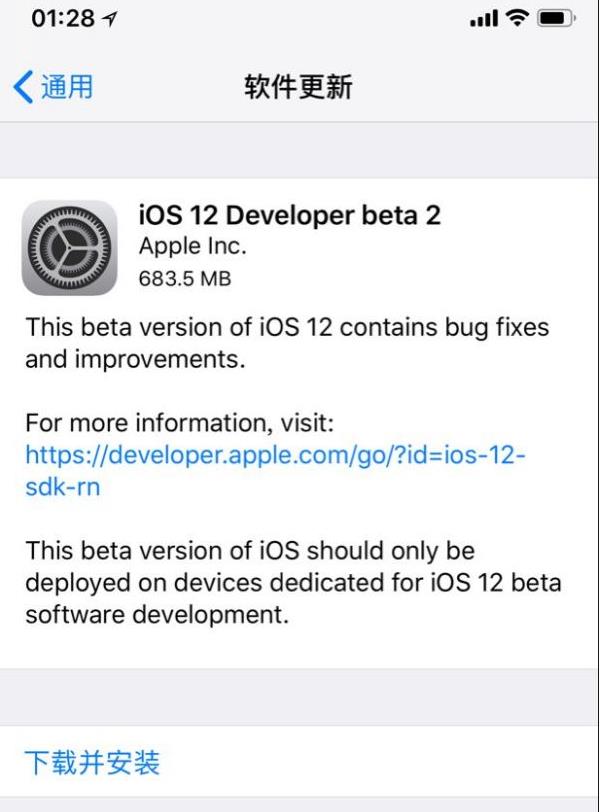Select the 软件更新 header title
Image resolution: width=600 pixels, height=812 pixels.
[x=299, y=87]
